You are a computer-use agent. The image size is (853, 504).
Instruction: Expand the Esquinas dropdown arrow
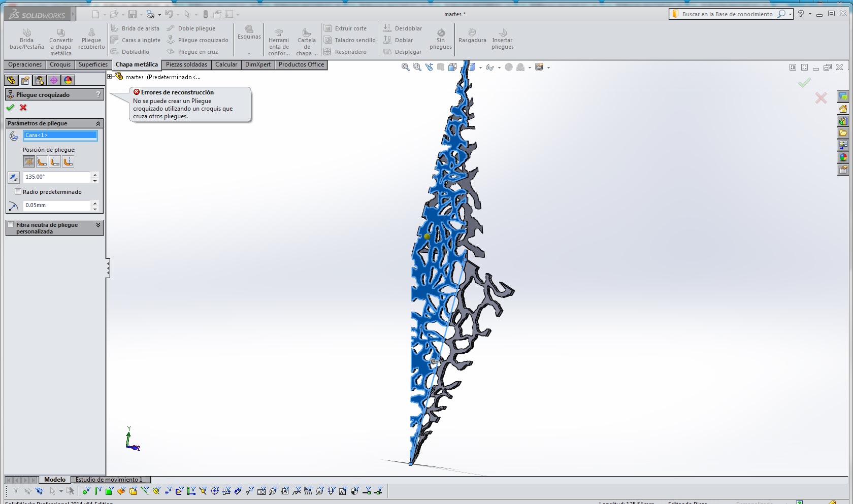[x=249, y=53]
